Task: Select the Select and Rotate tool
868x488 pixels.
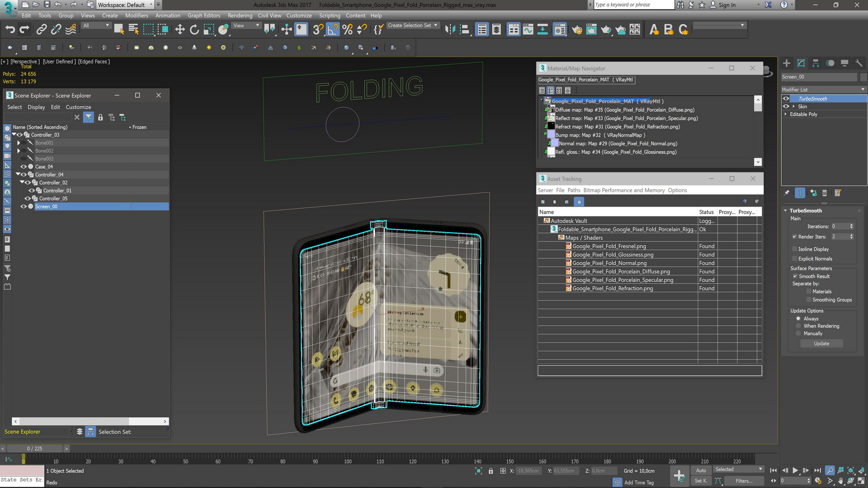Action: point(194,30)
